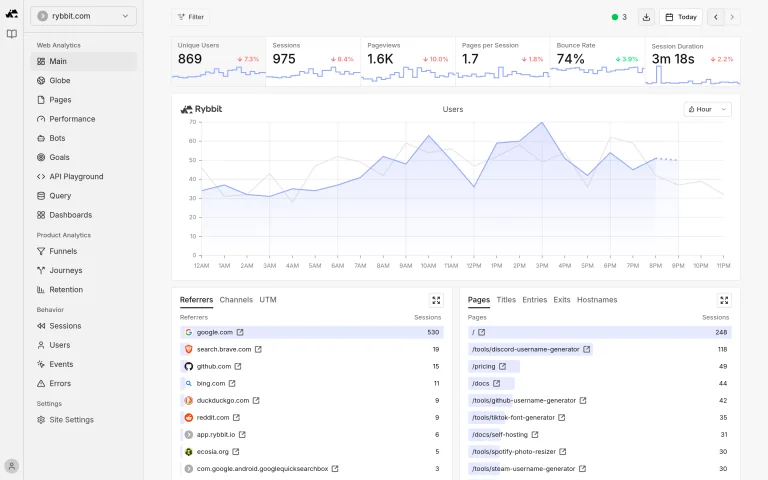The height and width of the screenshot is (480, 768).
Task: Open the Events section
Action: [83, 364]
